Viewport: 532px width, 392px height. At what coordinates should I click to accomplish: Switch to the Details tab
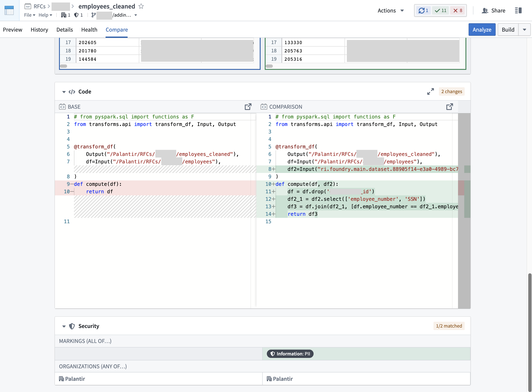[x=64, y=30]
